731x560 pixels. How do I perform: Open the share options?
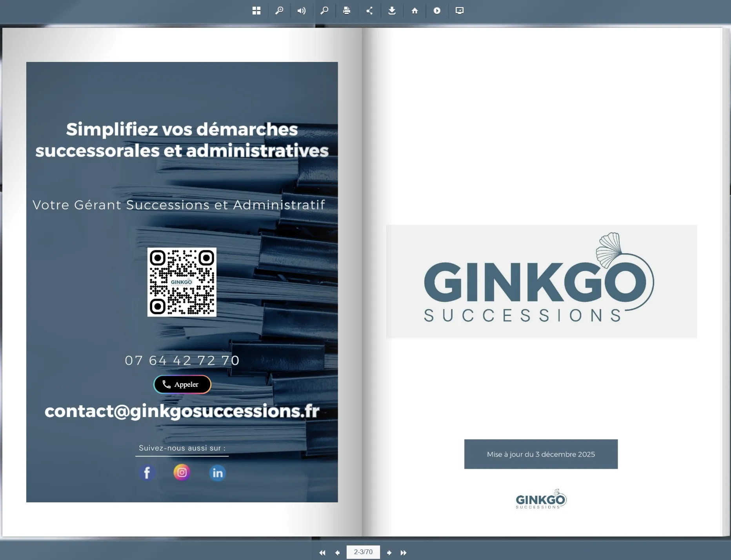click(x=369, y=11)
